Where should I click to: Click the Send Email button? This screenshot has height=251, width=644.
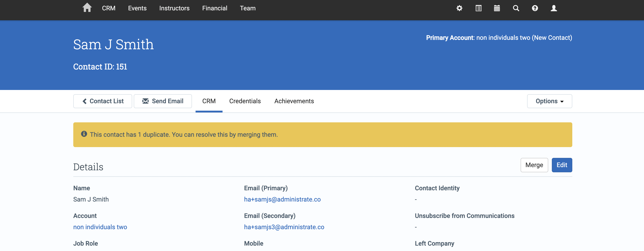pyautogui.click(x=163, y=101)
